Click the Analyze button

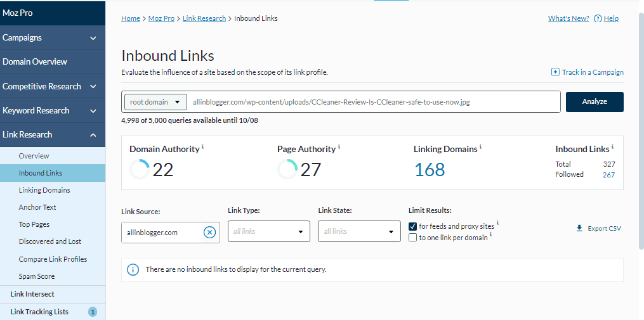point(595,102)
